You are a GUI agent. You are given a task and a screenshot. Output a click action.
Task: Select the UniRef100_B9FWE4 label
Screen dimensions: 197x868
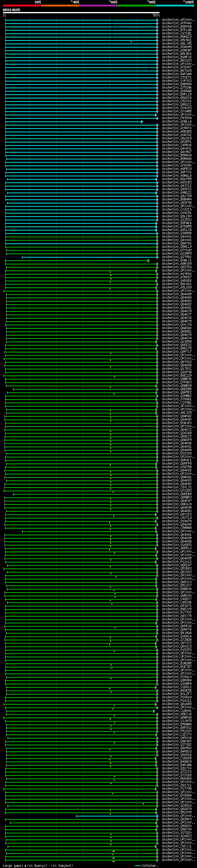coord(177,223)
